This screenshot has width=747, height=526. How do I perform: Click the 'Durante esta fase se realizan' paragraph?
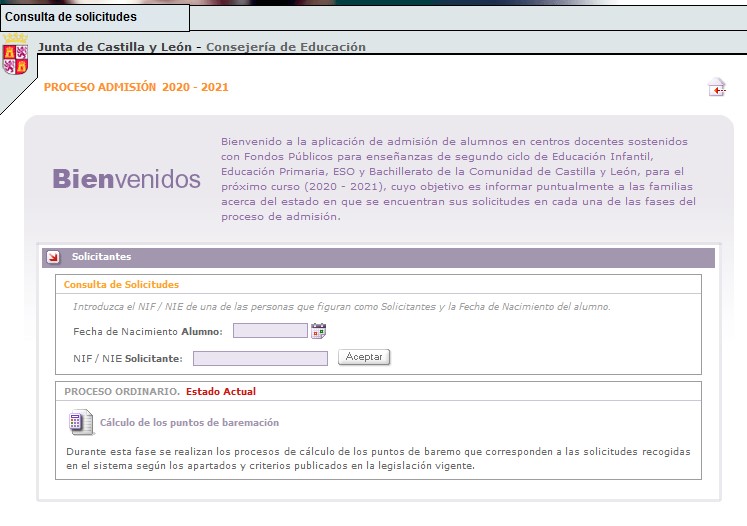(378, 458)
